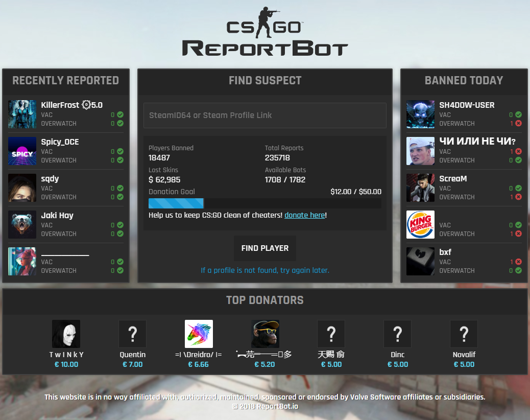Click the CS:GO ReportBot logo

click(265, 32)
